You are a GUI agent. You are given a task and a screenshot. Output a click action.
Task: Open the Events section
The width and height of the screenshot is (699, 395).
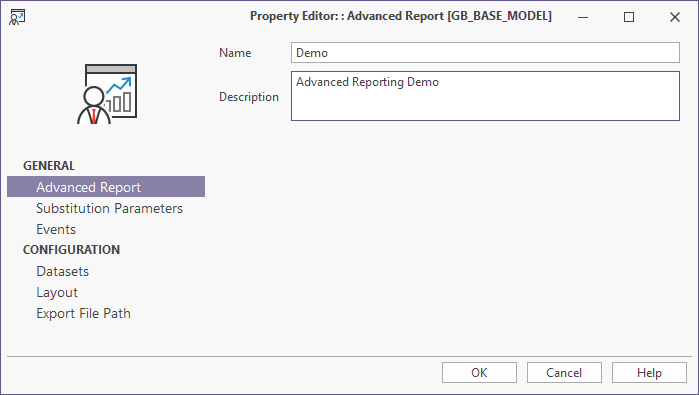point(56,229)
